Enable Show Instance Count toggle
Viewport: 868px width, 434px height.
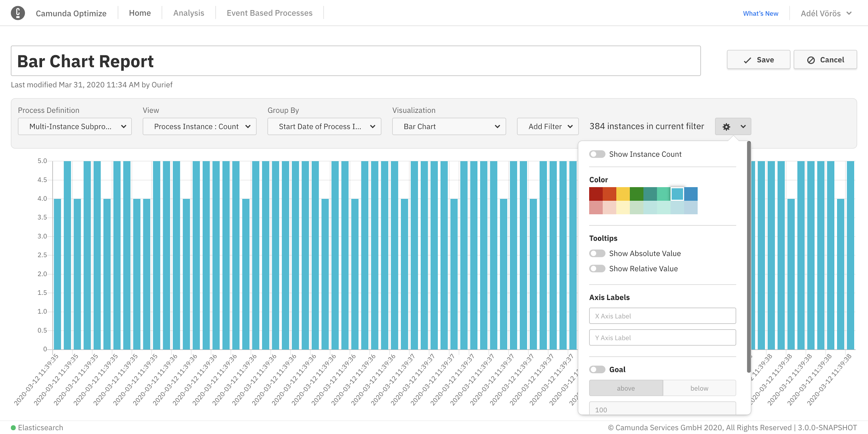[x=597, y=154]
